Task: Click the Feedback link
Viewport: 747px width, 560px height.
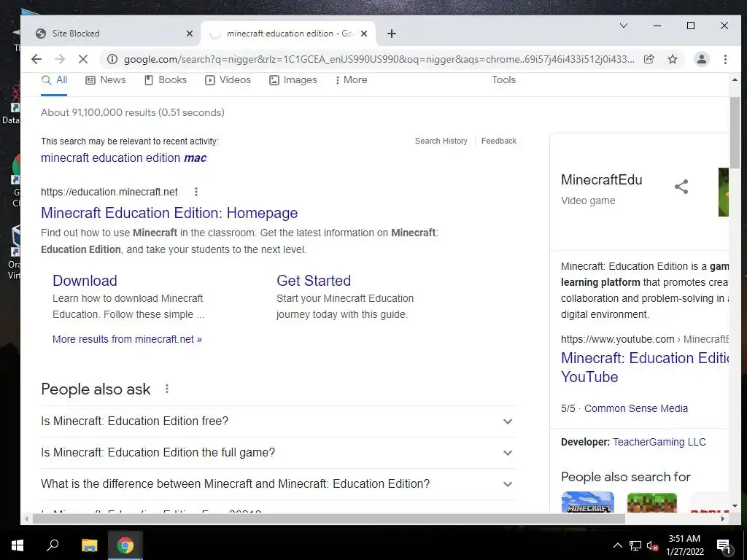Action: [499, 141]
